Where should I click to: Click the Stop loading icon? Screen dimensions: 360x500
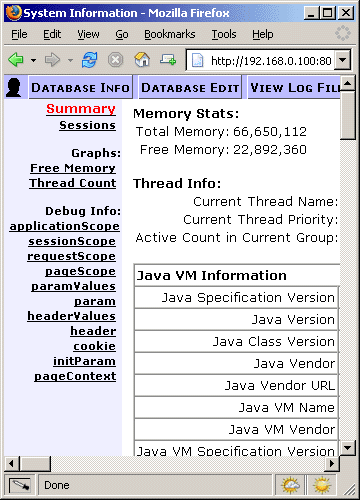coord(115,60)
